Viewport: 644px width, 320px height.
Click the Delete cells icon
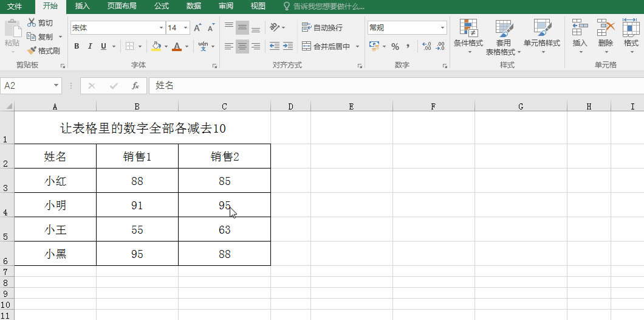tap(605, 27)
